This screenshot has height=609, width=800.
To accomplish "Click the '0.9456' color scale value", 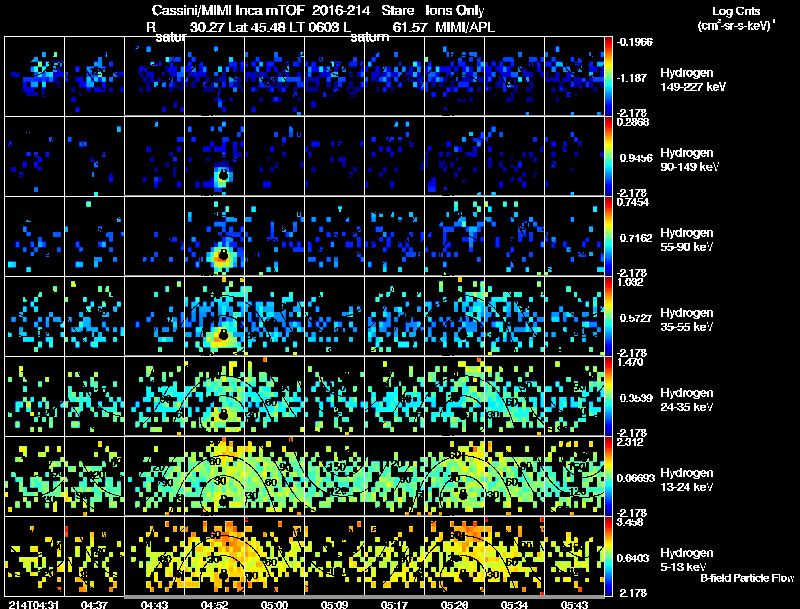I will click(636, 158).
